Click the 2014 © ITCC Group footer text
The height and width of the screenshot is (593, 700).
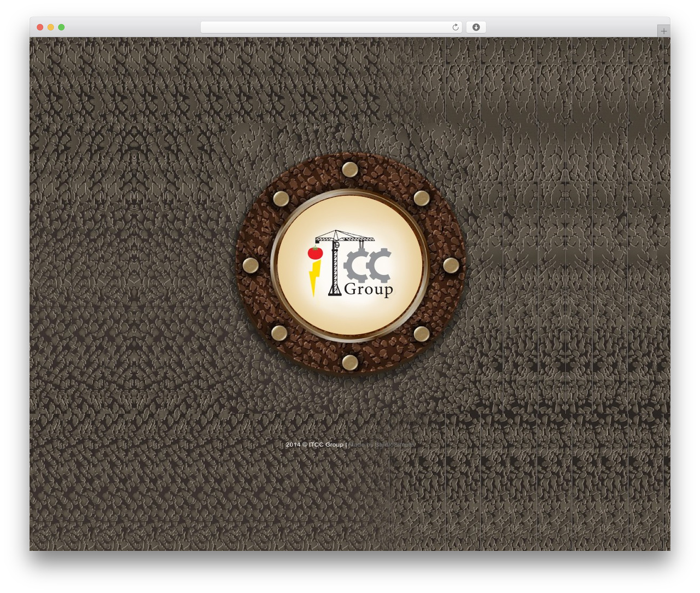pos(314,445)
